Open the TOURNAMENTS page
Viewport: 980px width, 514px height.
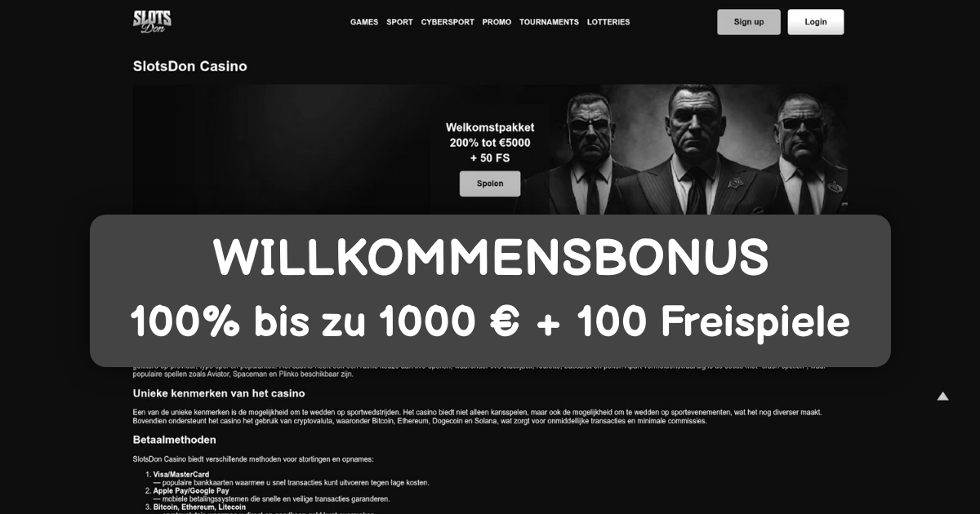click(x=549, y=22)
